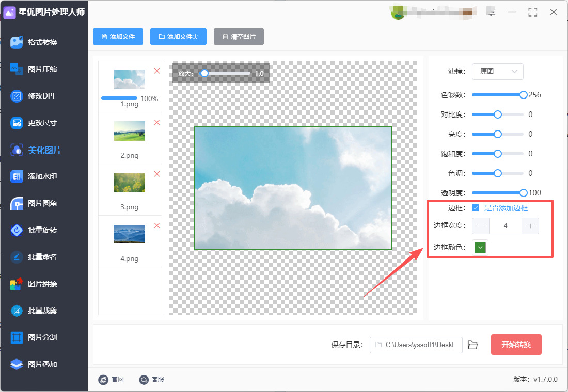Click the 亮度 brightness slider handle
This screenshot has height=392, width=568.
[x=498, y=134]
